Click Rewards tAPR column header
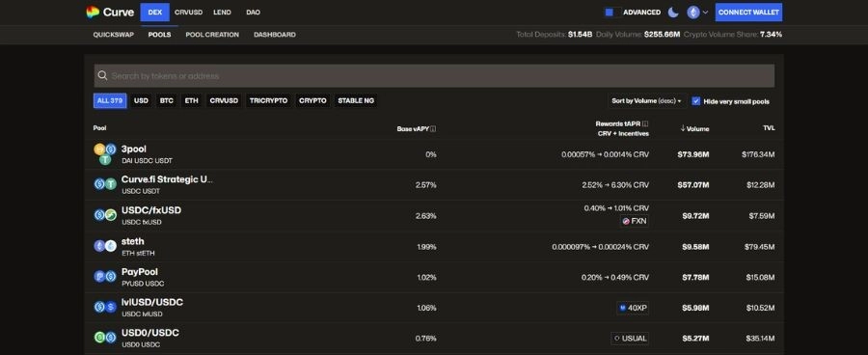This screenshot has height=355, width=868. click(622, 128)
